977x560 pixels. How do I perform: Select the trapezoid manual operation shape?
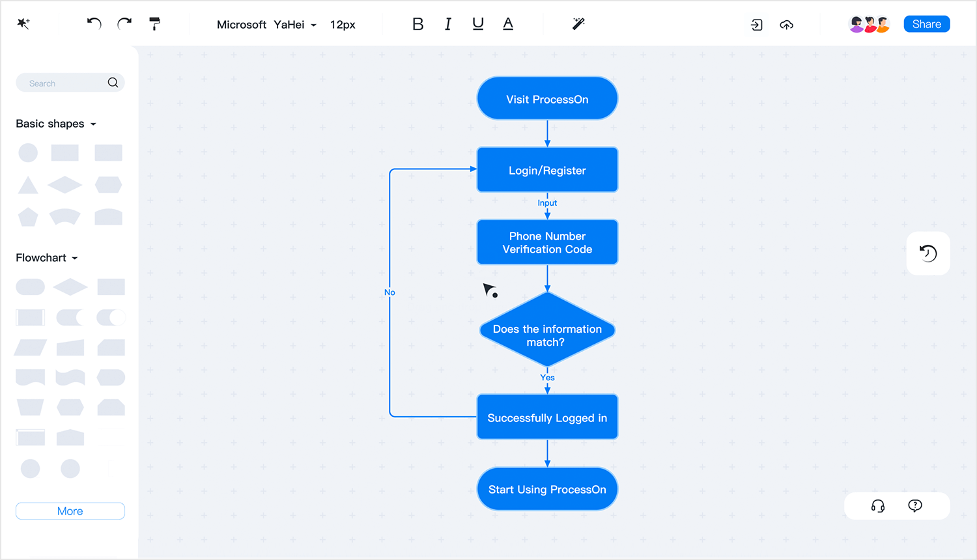[x=30, y=408]
